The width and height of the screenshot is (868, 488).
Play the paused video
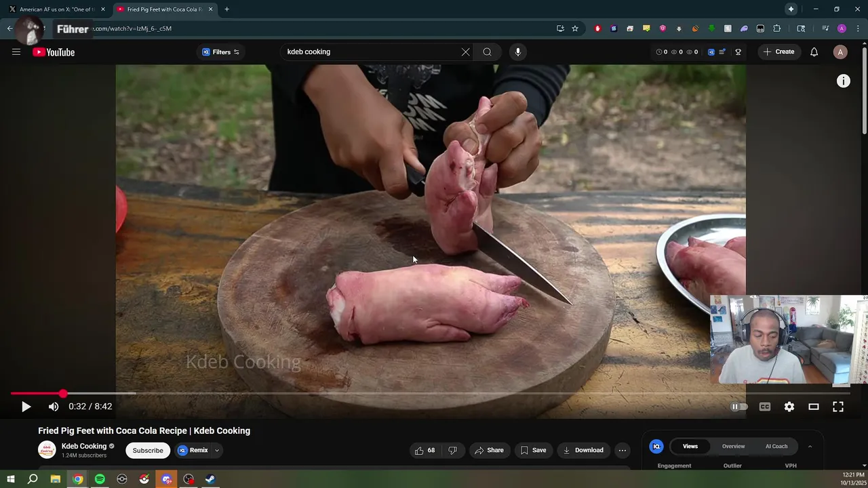point(26,407)
